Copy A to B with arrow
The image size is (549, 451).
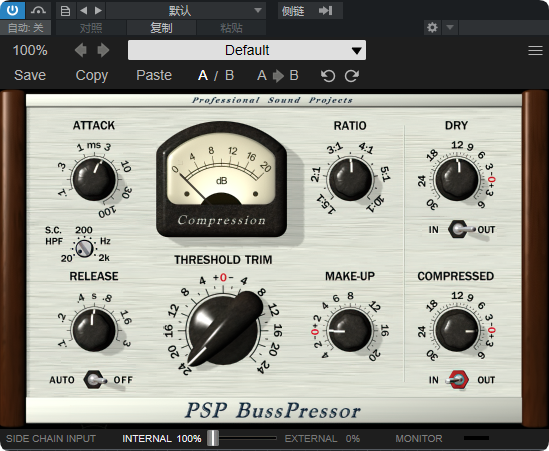278,76
